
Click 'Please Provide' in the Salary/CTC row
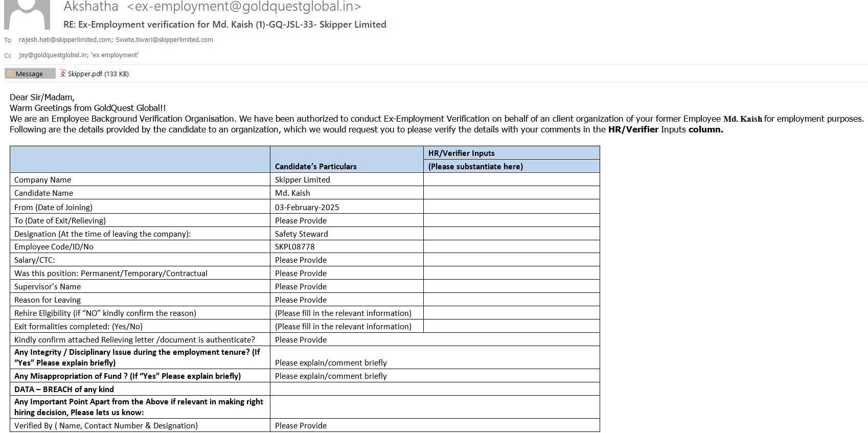301,260
